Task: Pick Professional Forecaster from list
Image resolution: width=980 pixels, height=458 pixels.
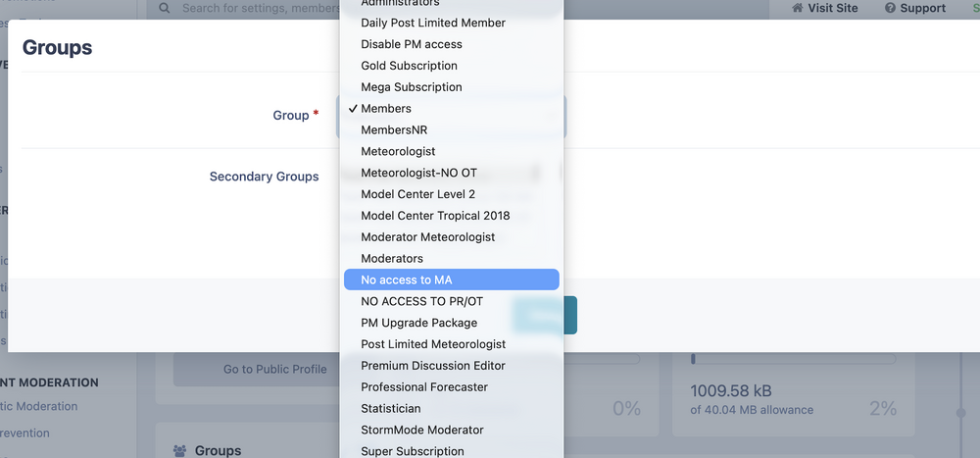Action: point(423,387)
